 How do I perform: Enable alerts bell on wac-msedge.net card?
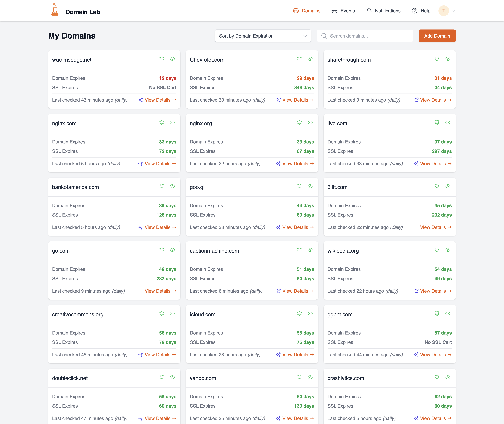(162, 59)
